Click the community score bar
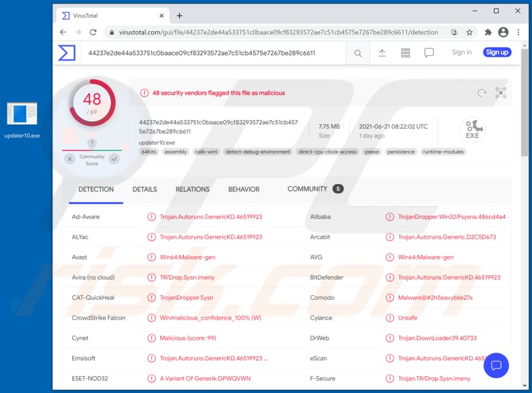 click(x=92, y=150)
